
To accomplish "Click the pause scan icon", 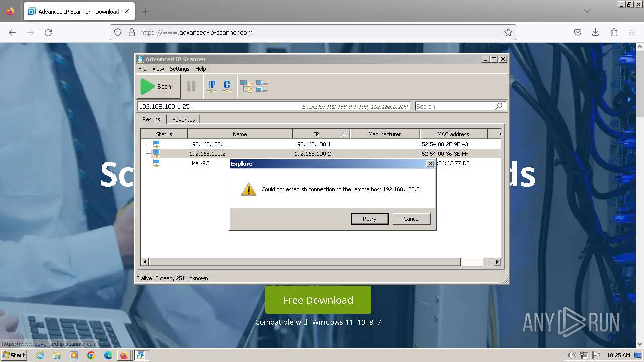I will pos(191,86).
